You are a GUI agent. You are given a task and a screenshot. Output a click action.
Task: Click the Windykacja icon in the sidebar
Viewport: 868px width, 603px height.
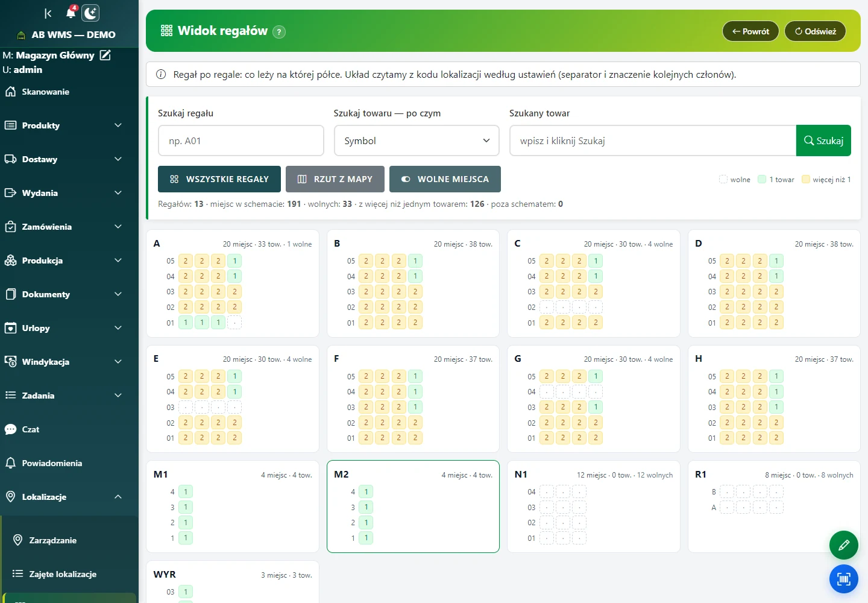[x=10, y=362]
